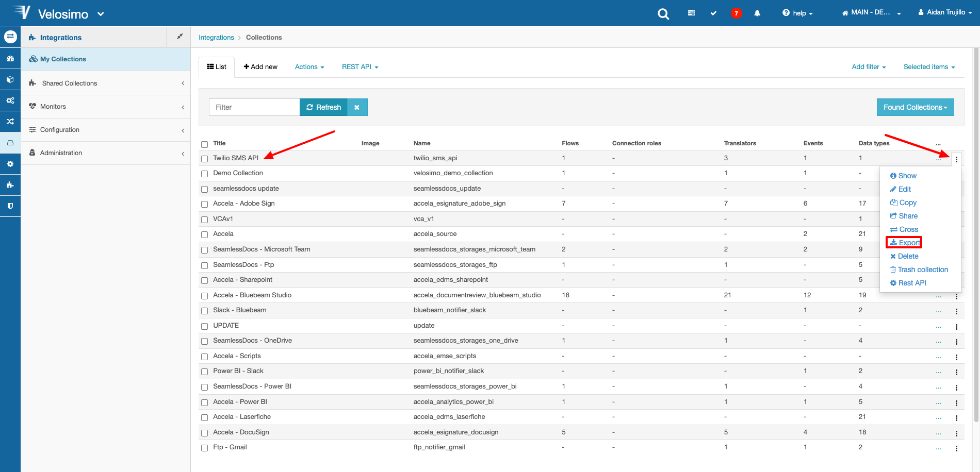Open the search magnifier in top bar

pyautogui.click(x=663, y=14)
